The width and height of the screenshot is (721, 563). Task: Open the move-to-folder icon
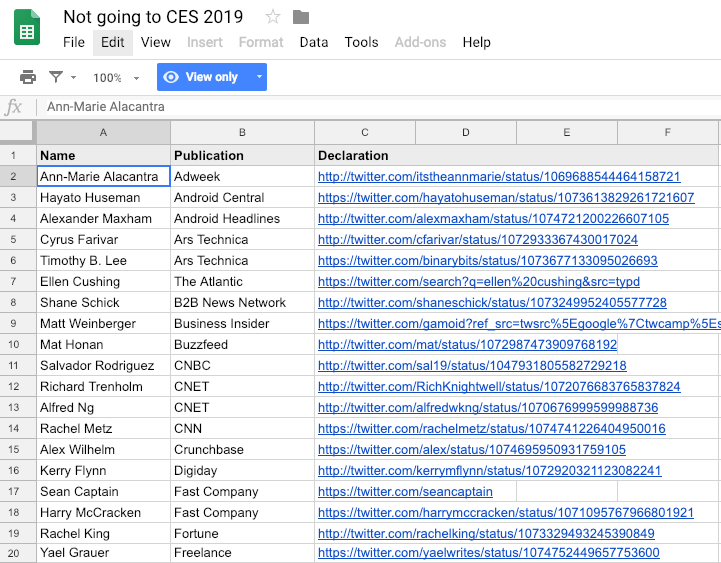(x=301, y=17)
